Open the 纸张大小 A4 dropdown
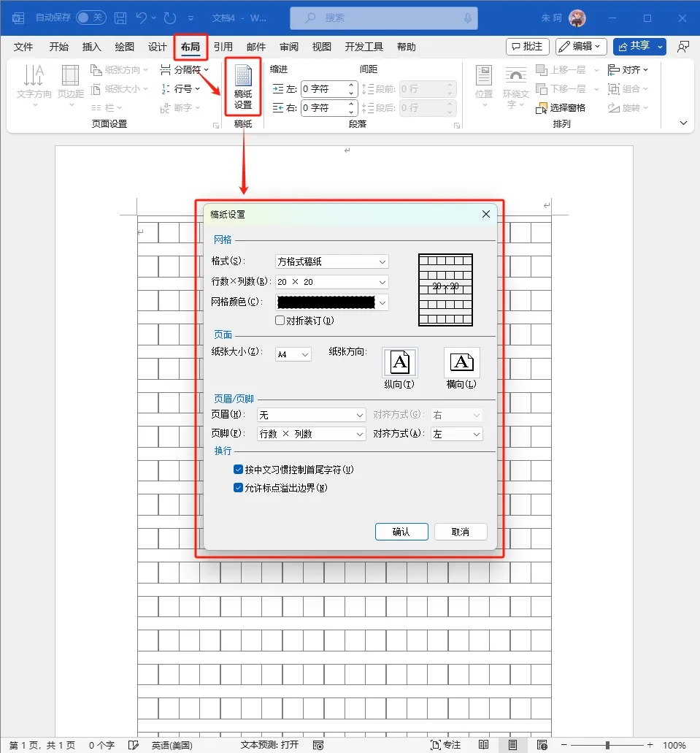Screen dimensions: 700x753 click(x=293, y=354)
